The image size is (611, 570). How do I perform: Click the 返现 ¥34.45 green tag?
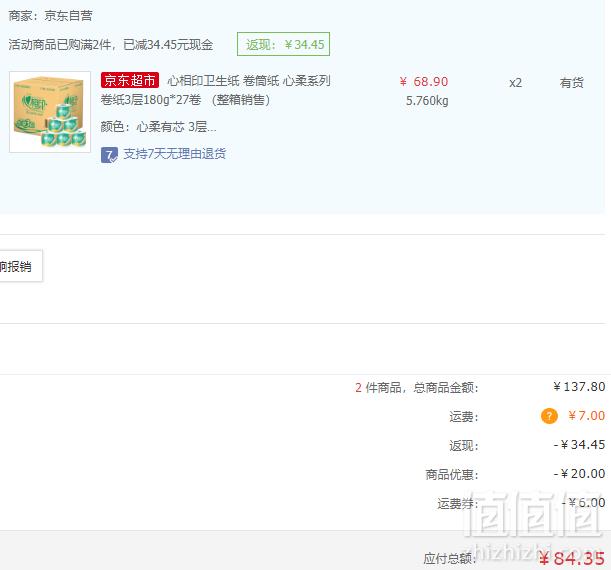pos(283,44)
